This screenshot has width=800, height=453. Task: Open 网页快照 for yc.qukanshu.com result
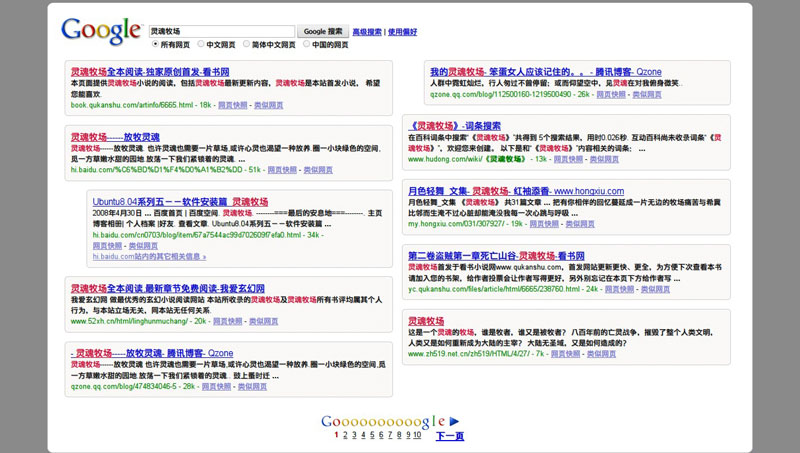click(619, 289)
